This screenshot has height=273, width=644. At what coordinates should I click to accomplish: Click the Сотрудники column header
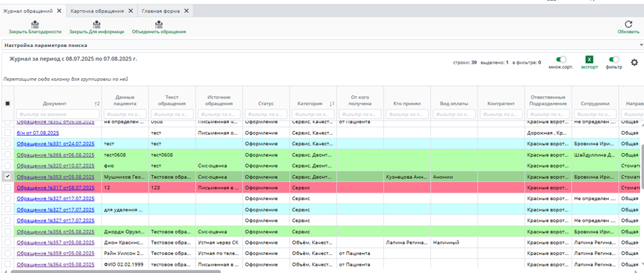(x=595, y=104)
